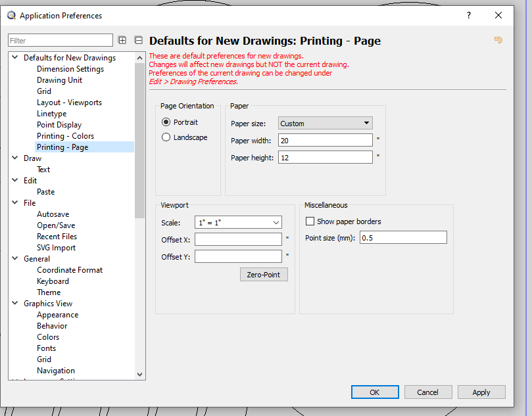Open the viewport Scale combo box

tap(238, 223)
